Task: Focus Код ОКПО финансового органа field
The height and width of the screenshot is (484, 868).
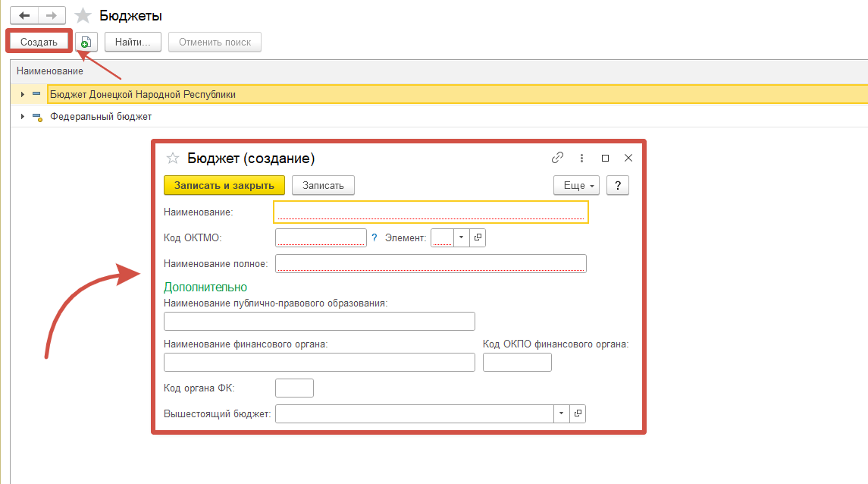Action: [517, 362]
